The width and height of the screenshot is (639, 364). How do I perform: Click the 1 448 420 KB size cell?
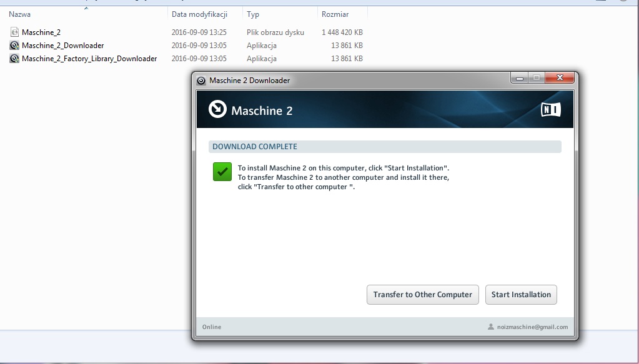(x=342, y=32)
